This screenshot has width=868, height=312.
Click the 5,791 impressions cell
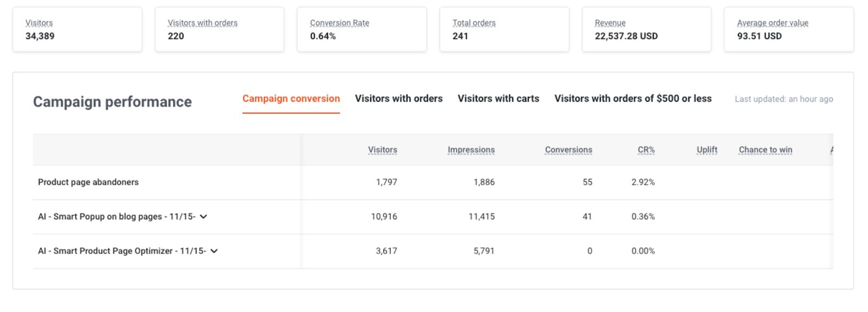tap(484, 251)
